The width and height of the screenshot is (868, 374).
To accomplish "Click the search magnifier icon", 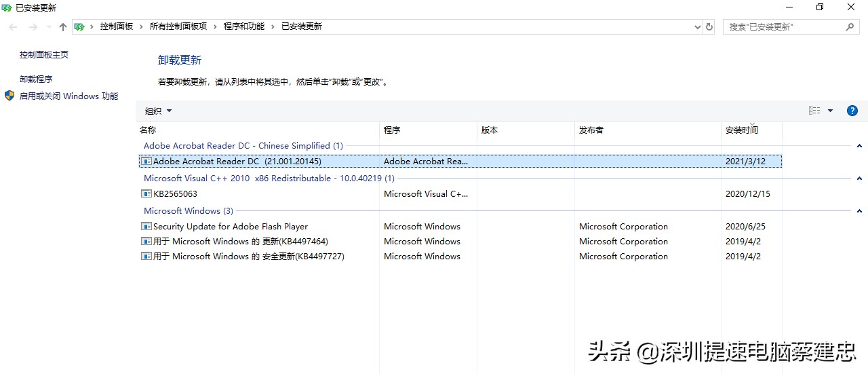I will (850, 27).
